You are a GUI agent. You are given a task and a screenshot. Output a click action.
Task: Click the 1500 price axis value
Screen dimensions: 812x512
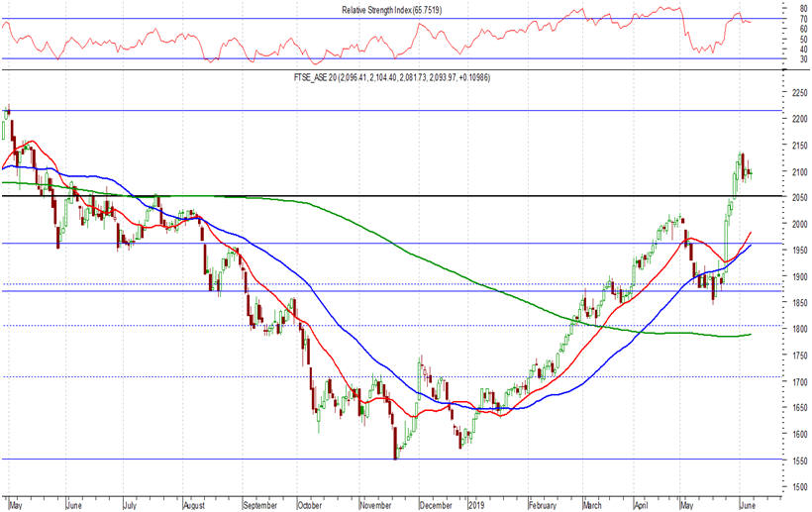click(x=799, y=487)
